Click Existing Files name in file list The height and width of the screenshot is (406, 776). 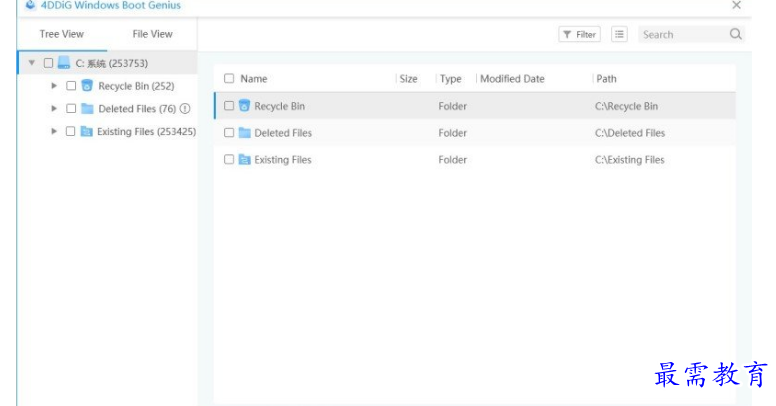283,160
